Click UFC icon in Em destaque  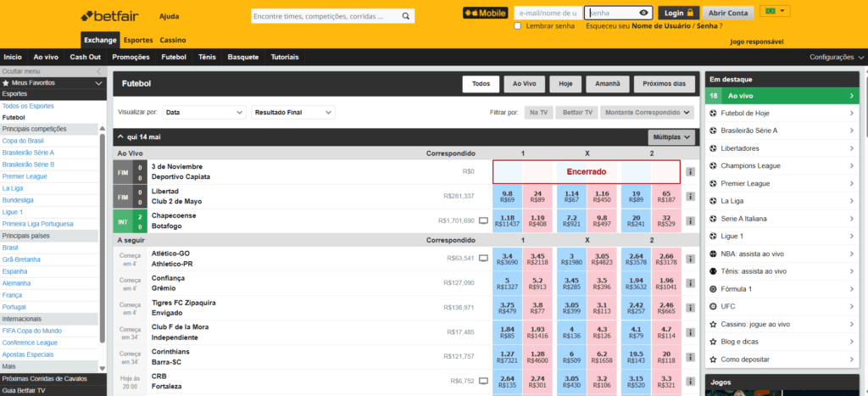713,307
